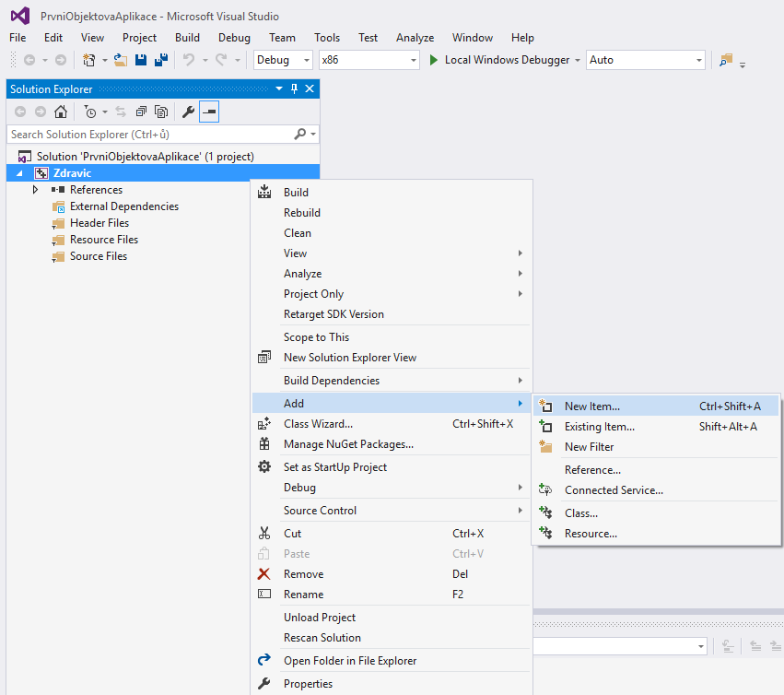Click the Pending Changes Filter clock icon
The height and width of the screenshot is (695, 784).
tap(90, 112)
